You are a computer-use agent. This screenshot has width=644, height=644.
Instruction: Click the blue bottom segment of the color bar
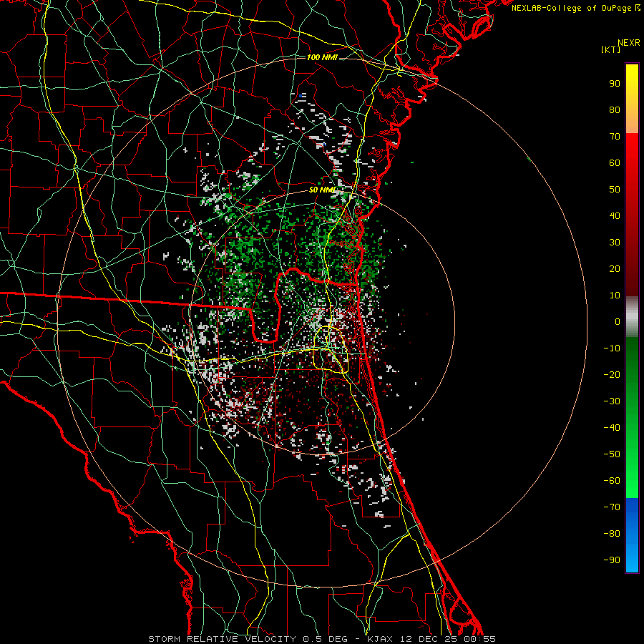coord(632,535)
